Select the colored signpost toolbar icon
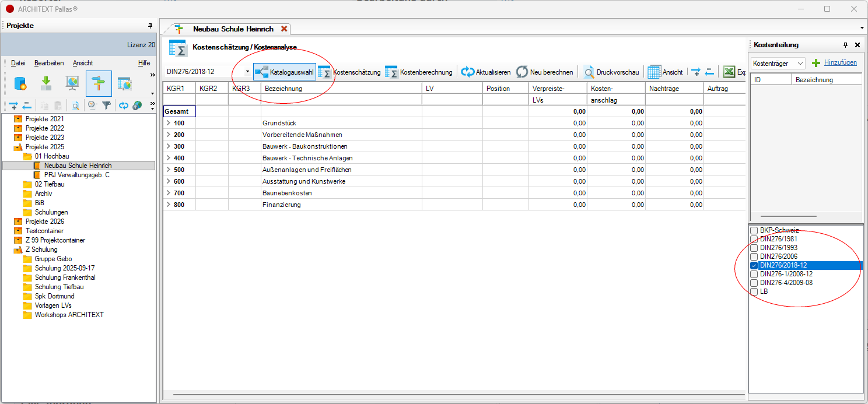The image size is (868, 404). [x=99, y=84]
